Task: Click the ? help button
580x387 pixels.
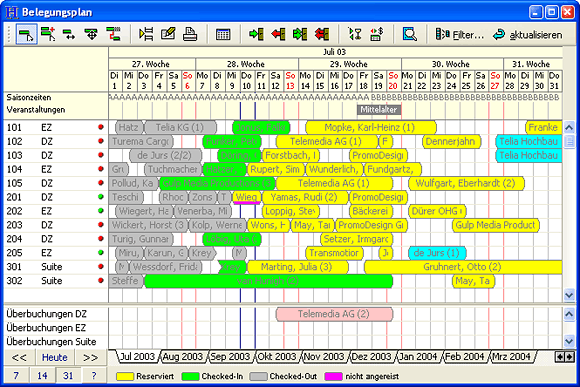Action: click(94, 376)
